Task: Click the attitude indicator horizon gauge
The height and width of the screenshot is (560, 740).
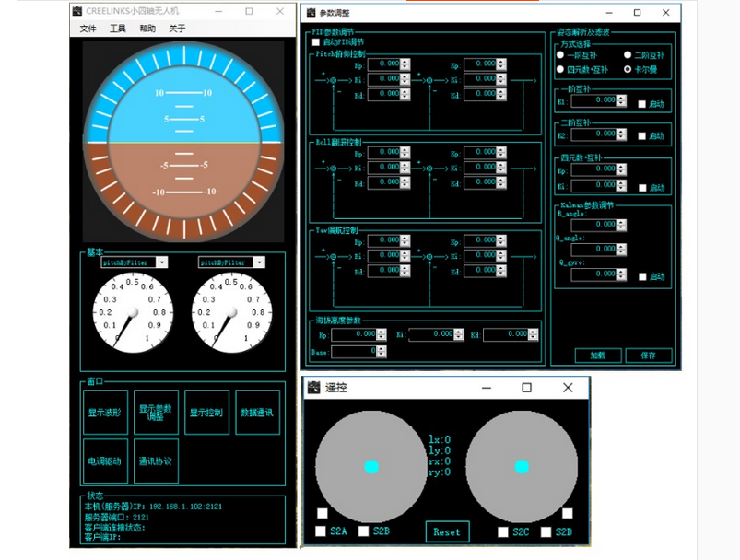Action: tap(184, 142)
